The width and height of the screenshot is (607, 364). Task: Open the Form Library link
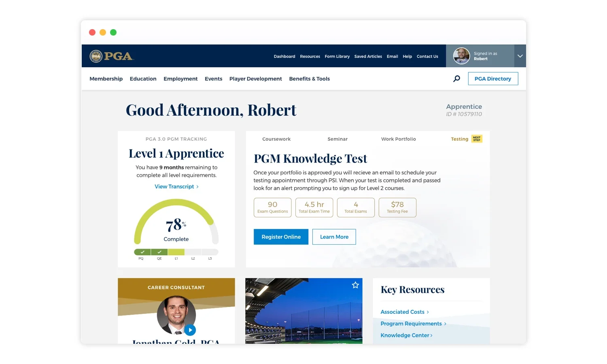(x=337, y=57)
